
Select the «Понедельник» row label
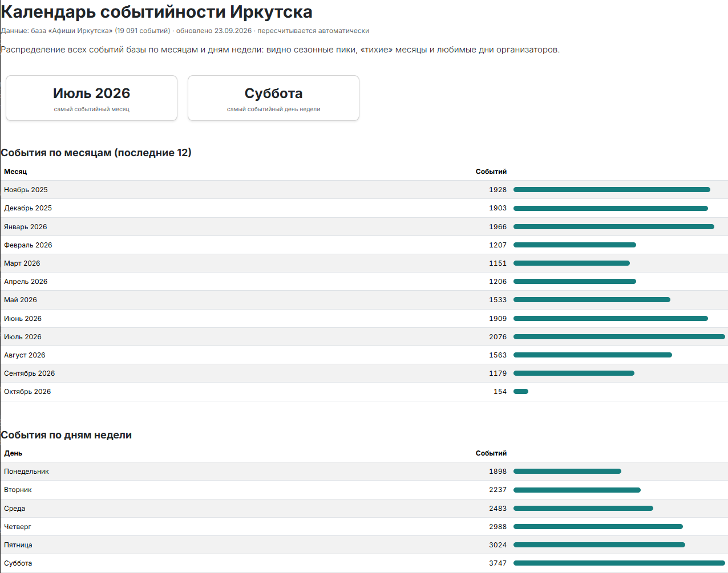click(26, 472)
